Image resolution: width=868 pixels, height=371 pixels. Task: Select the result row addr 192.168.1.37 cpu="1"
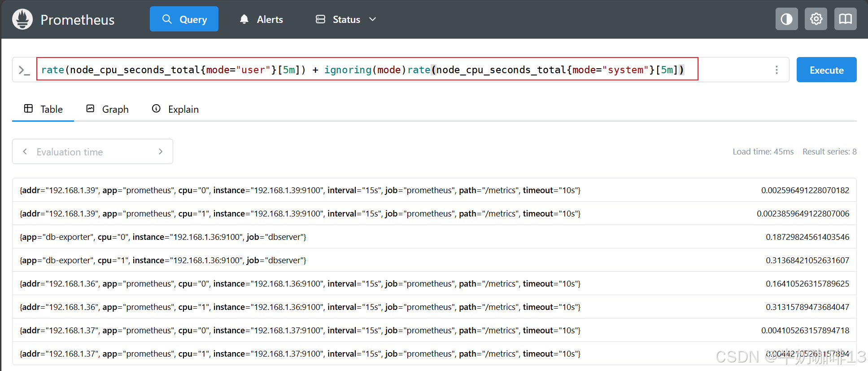point(434,353)
